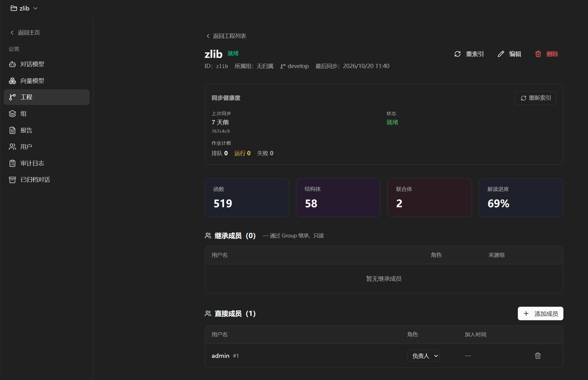
Task: Click the 联合体 2 stat card
Action: [x=430, y=198]
